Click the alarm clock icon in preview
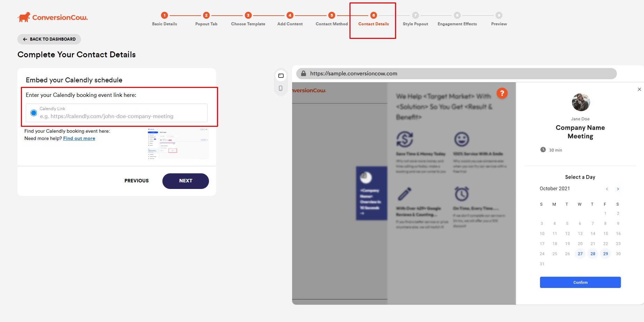Image resolution: width=644 pixels, height=322 pixels. tap(462, 194)
